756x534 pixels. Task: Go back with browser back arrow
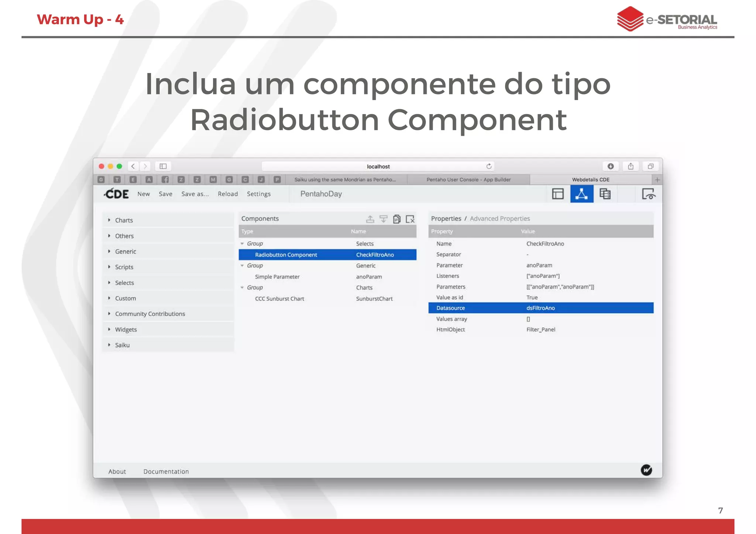pos(133,166)
